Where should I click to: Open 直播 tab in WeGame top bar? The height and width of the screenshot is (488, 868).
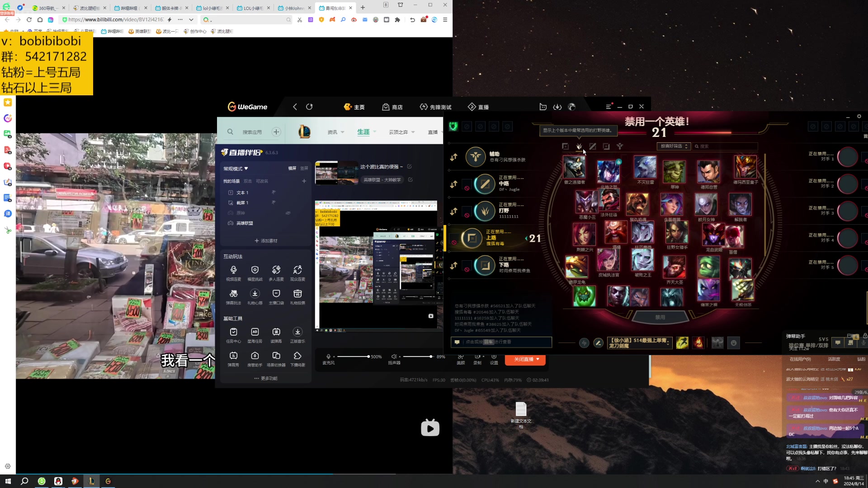pos(478,107)
